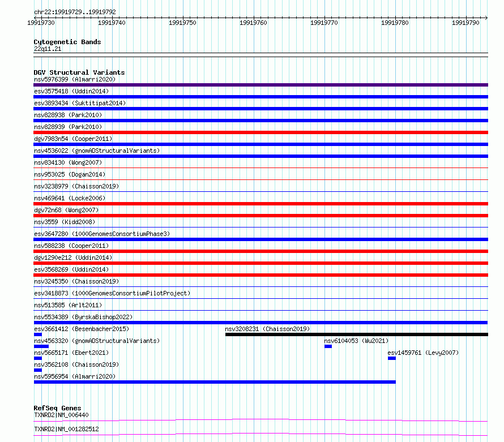Click dgv1290e212 (Uddin2014) label
The height and width of the screenshot is (442, 504).
pos(73,258)
